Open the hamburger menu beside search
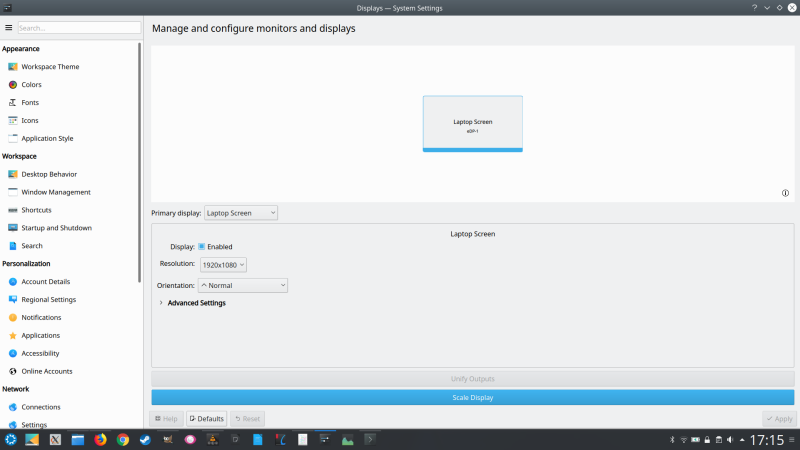The height and width of the screenshot is (450, 800). point(8,28)
